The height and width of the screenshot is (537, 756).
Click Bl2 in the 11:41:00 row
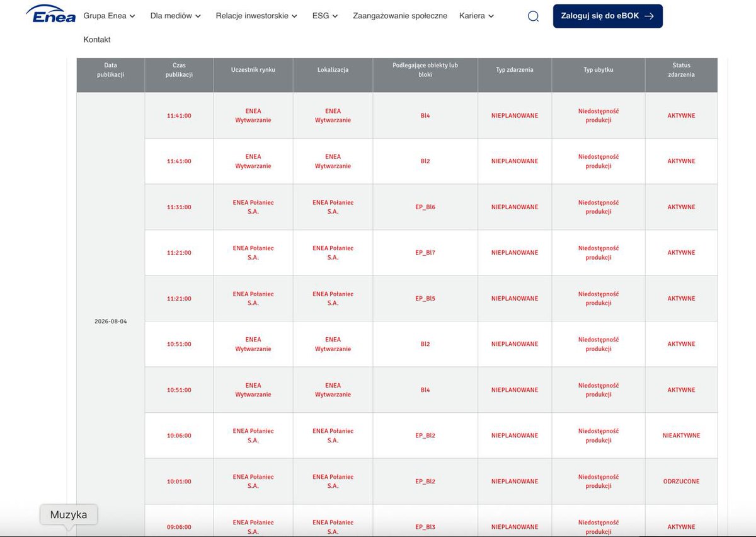click(425, 161)
